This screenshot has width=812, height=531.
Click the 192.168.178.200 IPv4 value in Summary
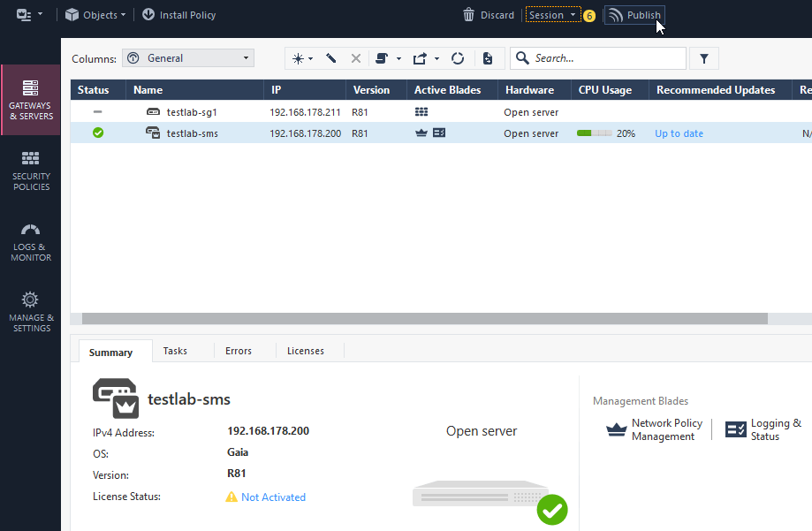(269, 431)
